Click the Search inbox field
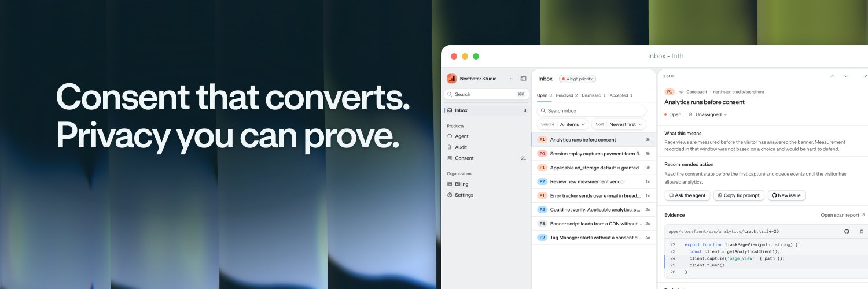This screenshot has height=289, width=868. [x=591, y=110]
